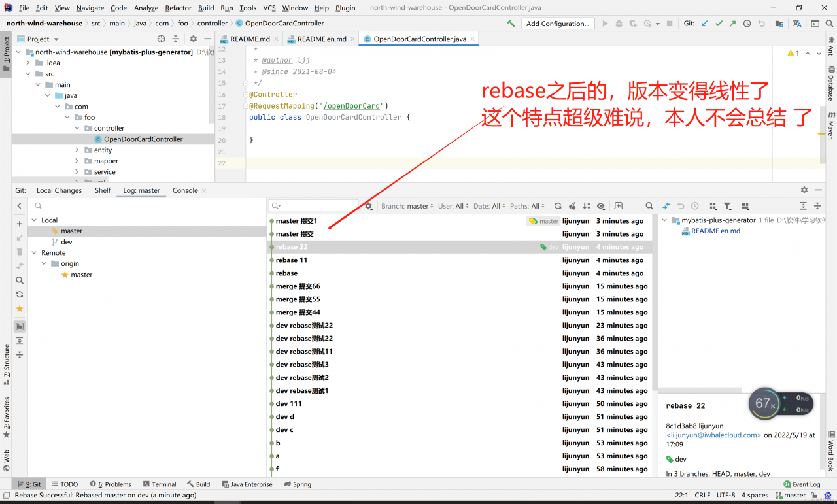Screen dimensions: 837x504
Task: Collapse the Local branches node
Action: [x=34, y=220]
